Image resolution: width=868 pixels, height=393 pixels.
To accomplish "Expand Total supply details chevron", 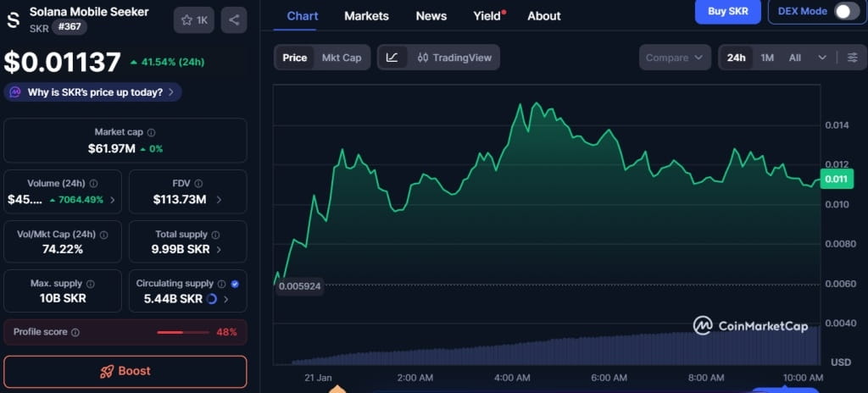I will coord(219,250).
